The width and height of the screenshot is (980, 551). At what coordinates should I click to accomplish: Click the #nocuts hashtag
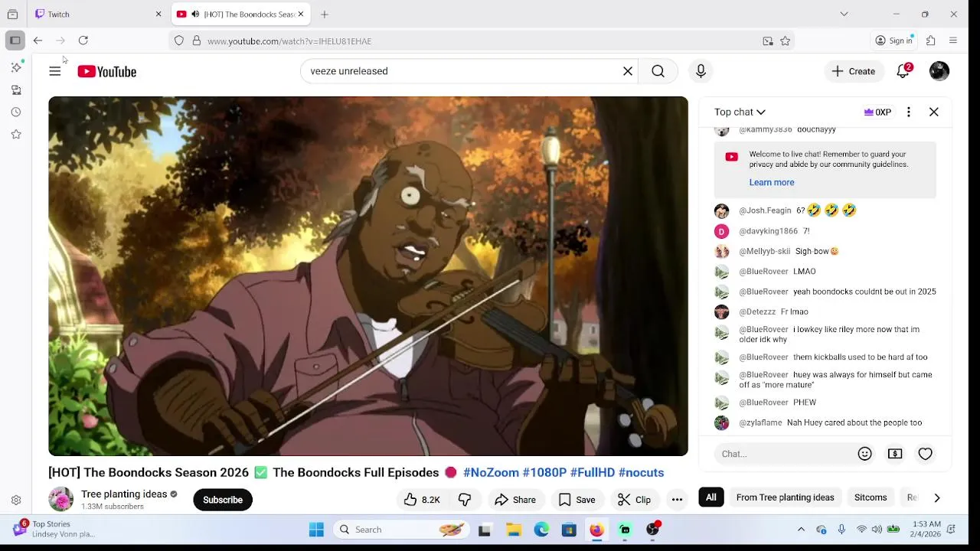point(641,472)
